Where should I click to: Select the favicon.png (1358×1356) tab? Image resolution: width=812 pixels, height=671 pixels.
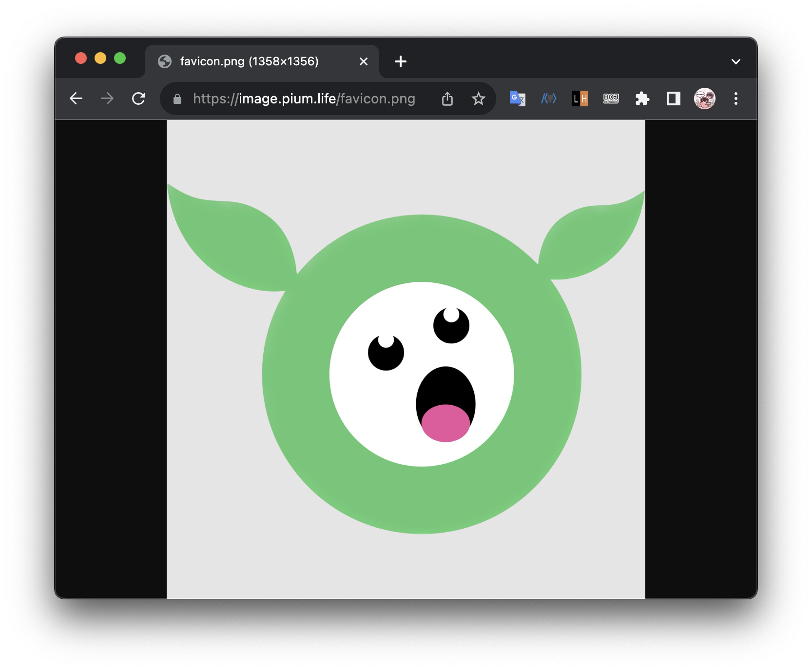pos(249,61)
